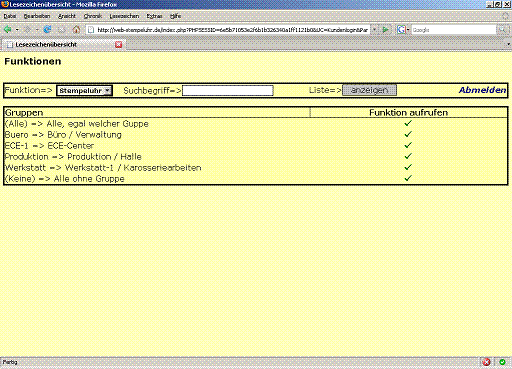The height and width of the screenshot is (369, 512).
Task: Click the 'Funktion=>' label
Action: click(28, 90)
